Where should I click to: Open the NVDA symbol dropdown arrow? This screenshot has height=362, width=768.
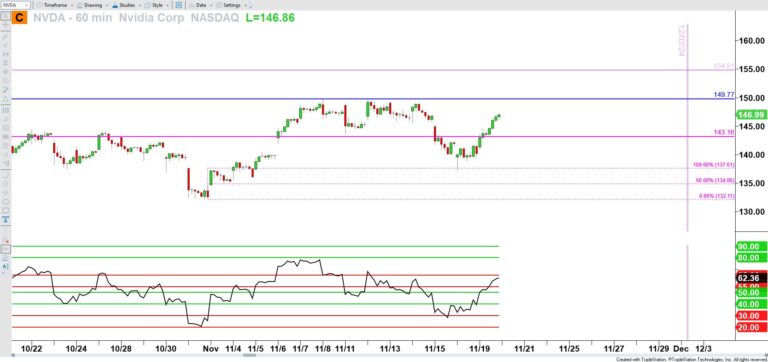coord(26,5)
